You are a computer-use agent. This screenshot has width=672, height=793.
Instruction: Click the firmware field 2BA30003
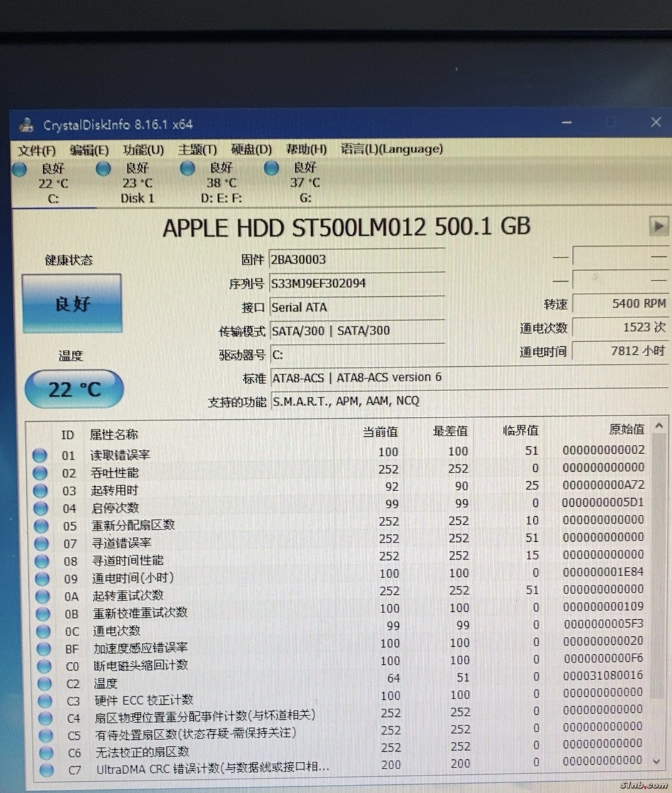[357, 259]
